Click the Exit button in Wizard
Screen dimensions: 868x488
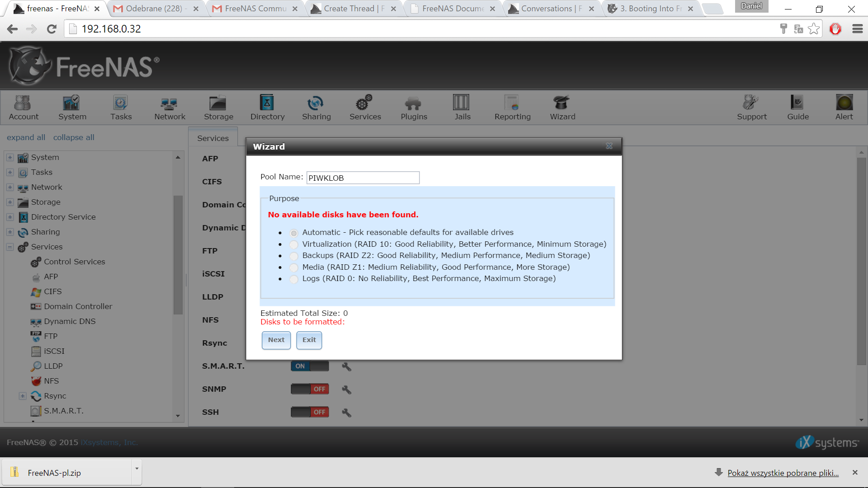[309, 340]
